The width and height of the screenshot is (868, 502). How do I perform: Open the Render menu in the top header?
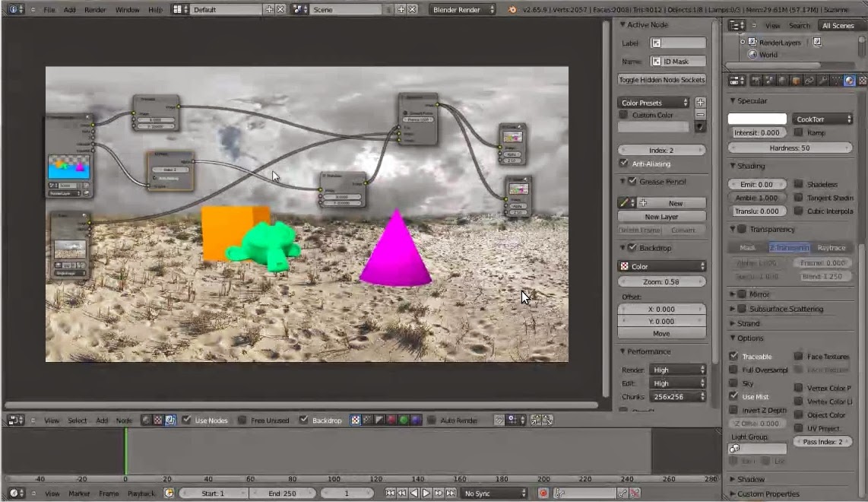click(95, 9)
